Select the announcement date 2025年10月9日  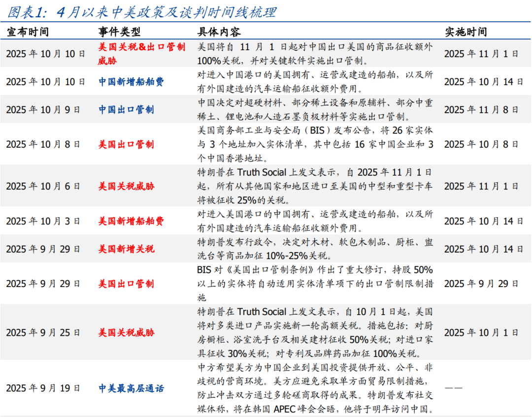(x=43, y=109)
